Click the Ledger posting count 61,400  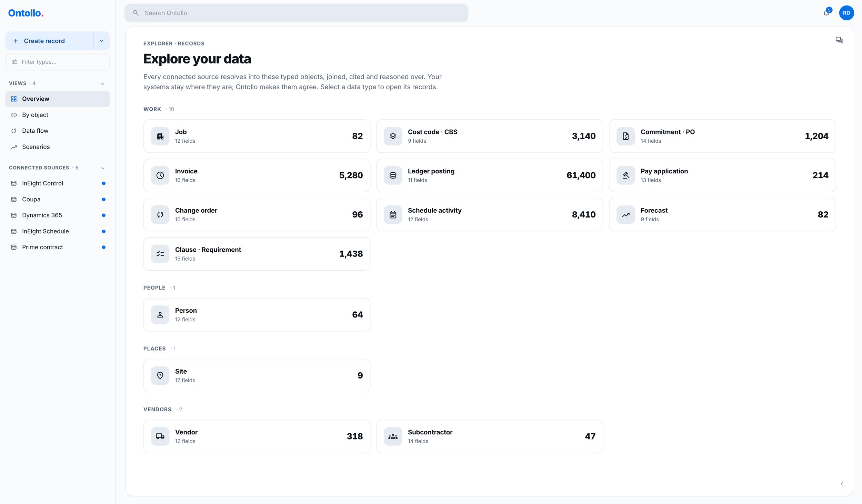[581, 175]
